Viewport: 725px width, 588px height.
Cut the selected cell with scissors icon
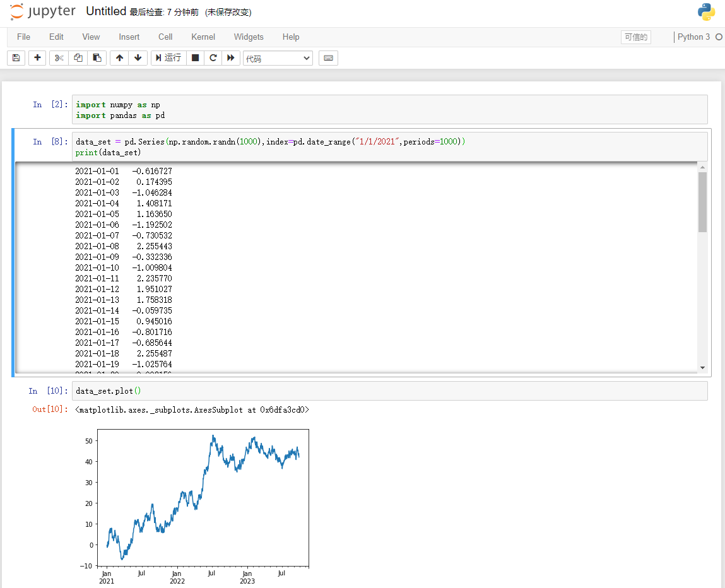[x=58, y=57]
